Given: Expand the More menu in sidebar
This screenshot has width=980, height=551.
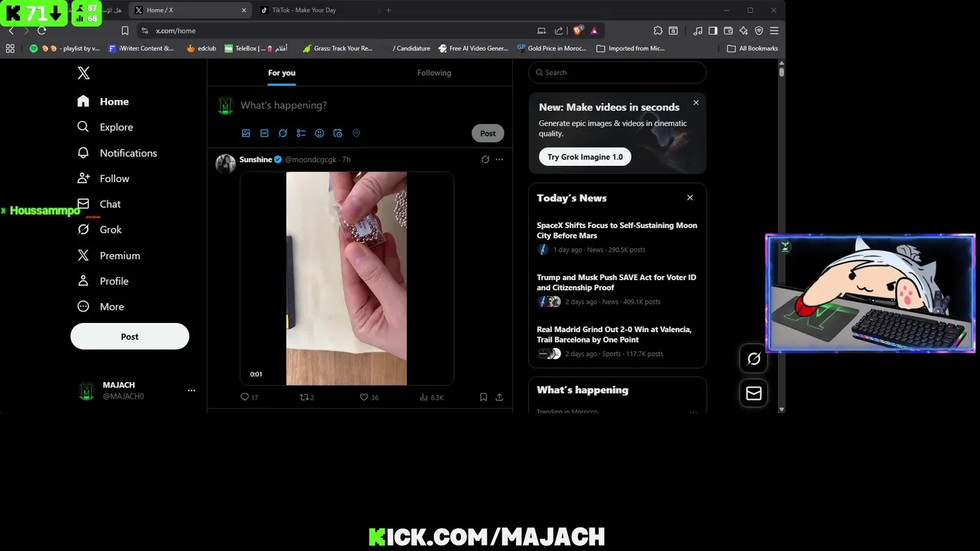Looking at the screenshot, I should pos(101,307).
